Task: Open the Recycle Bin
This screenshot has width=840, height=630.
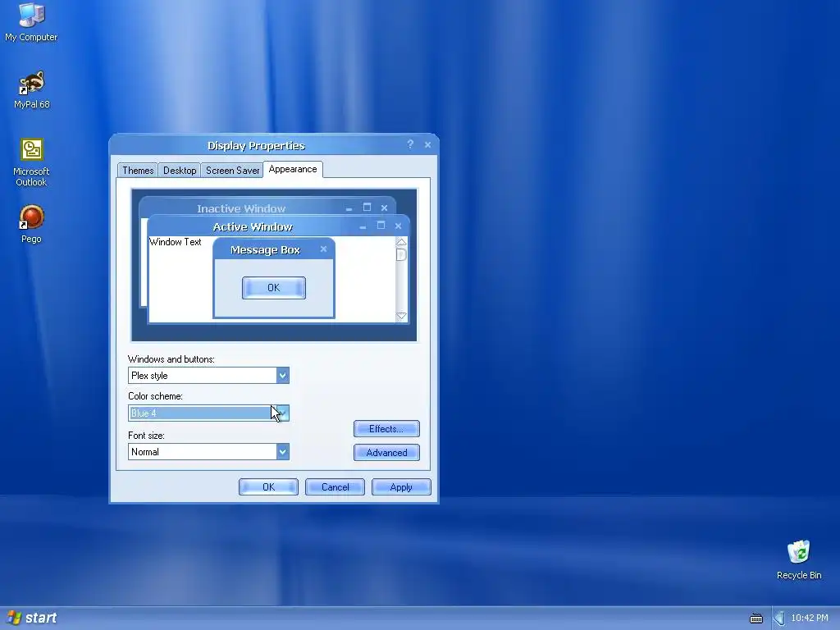Action: tap(799, 559)
